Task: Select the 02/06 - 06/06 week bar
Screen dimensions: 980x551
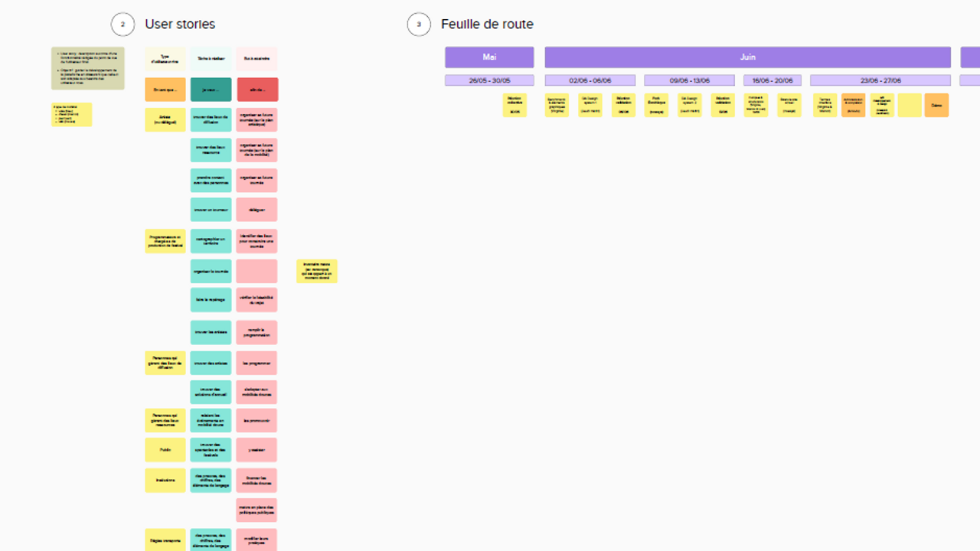Action: pyautogui.click(x=590, y=80)
